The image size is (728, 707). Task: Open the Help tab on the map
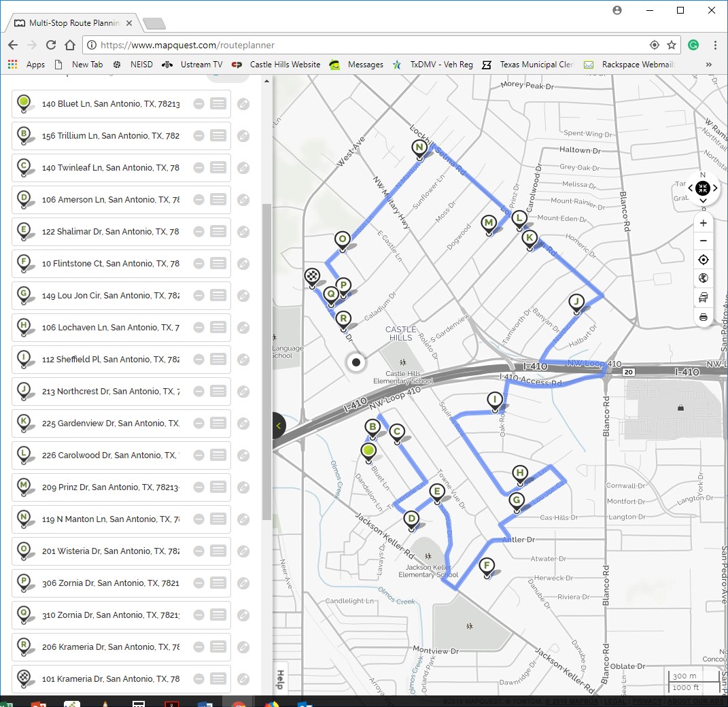coord(279,678)
